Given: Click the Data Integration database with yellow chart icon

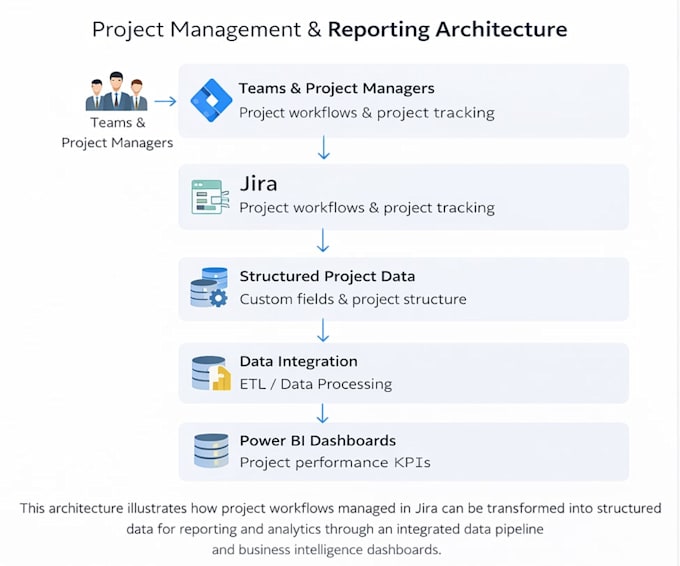Looking at the screenshot, I should (x=211, y=373).
